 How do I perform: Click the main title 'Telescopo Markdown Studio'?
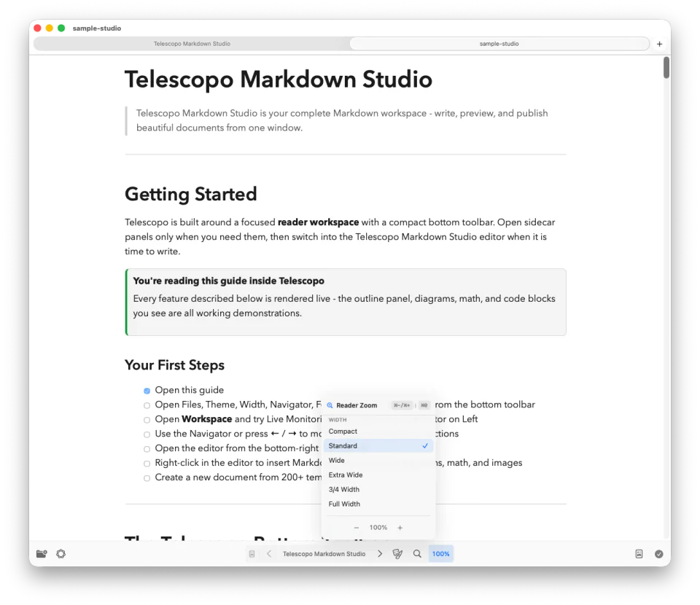click(x=279, y=79)
